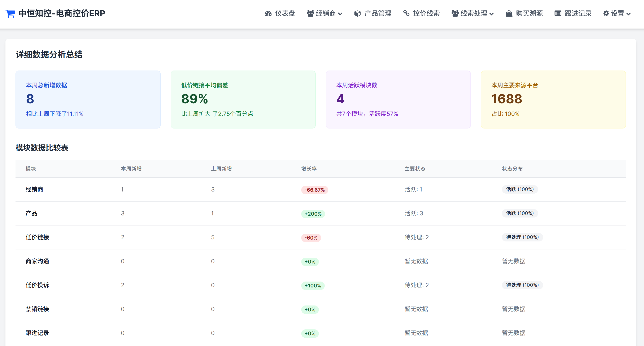Screen dimensions: 644x346
Task: Select the 本周总新增数据 summary card
Action: coord(88,99)
